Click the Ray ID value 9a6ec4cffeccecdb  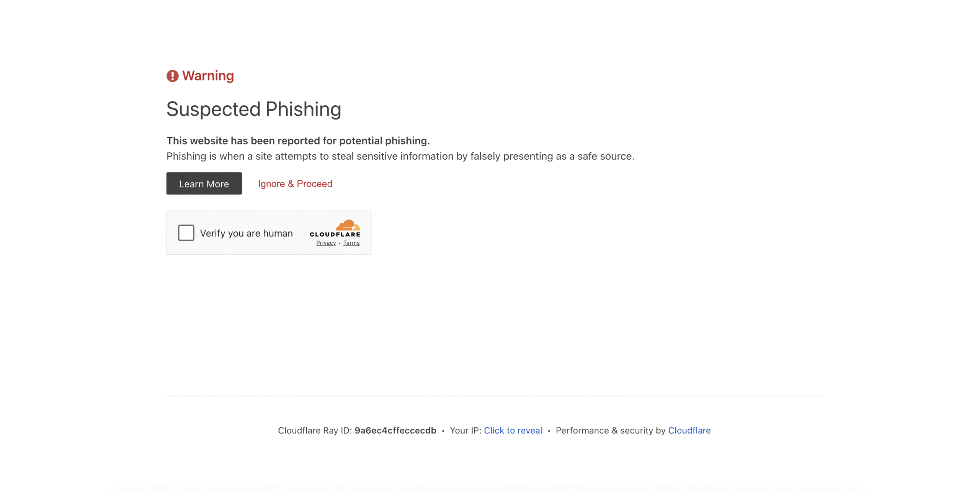(395, 430)
